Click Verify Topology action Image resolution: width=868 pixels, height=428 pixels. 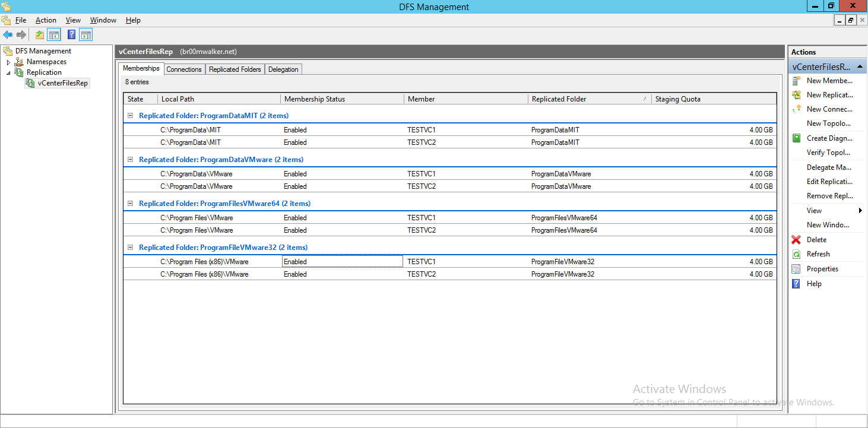point(828,153)
